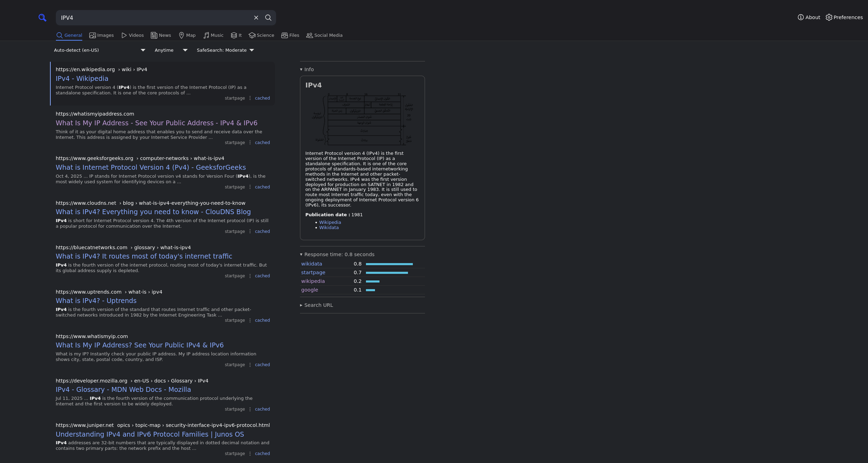868x463 pixels.
Task: Click the SearXNG magnifier logo icon
Action: click(x=42, y=18)
